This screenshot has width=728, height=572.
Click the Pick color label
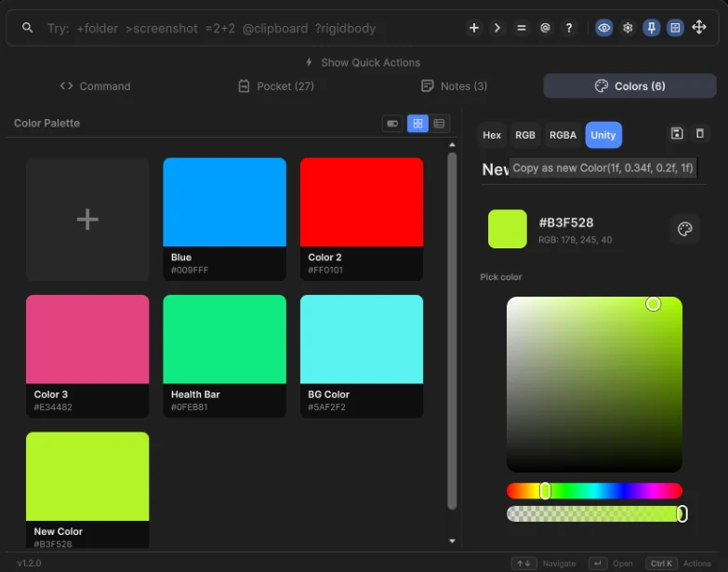[x=500, y=277]
